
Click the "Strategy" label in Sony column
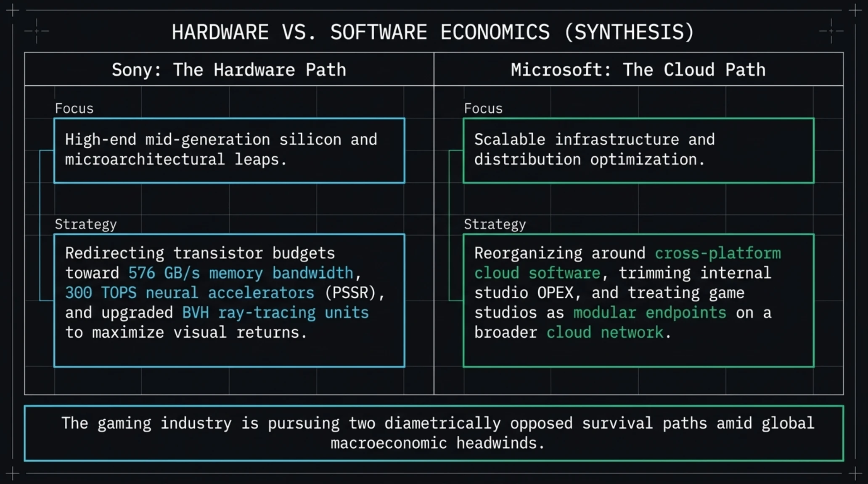[x=86, y=224]
